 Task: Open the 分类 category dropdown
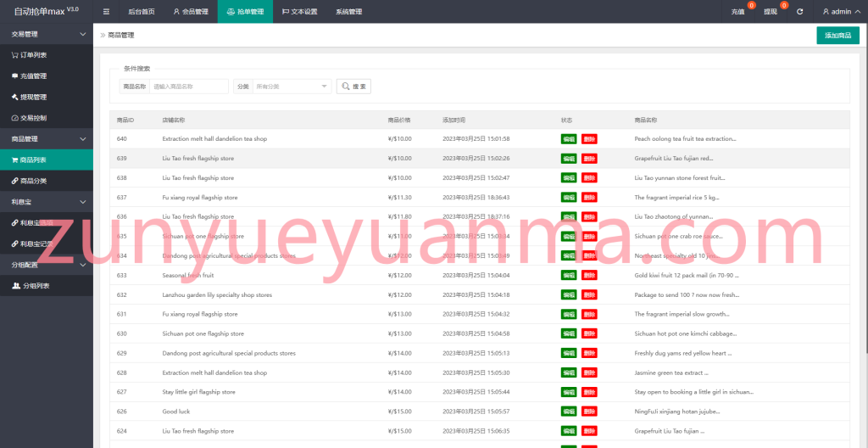(x=292, y=87)
